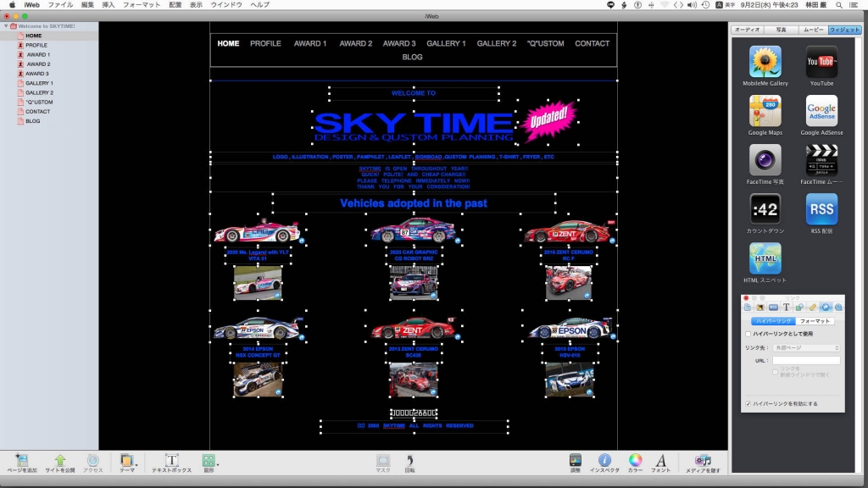Choose the Google Maps widget
Screen dimensions: 868x488
point(765,111)
